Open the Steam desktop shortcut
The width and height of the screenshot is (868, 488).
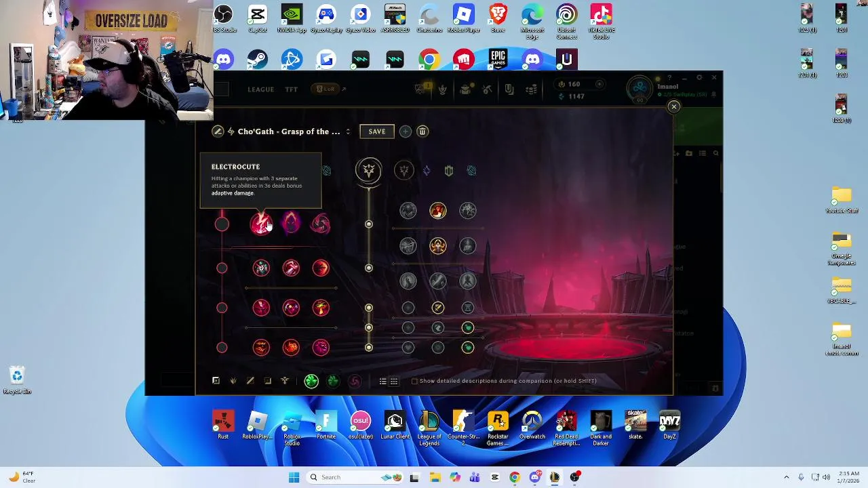257,60
